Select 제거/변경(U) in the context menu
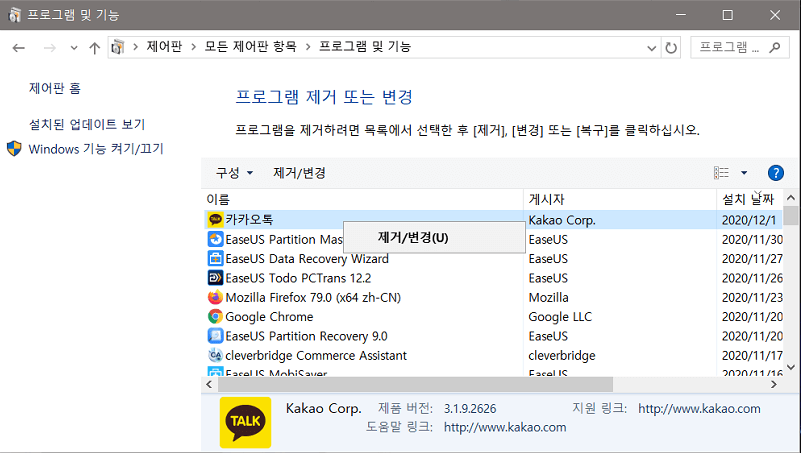Image resolution: width=801 pixels, height=453 pixels. [434, 237]
